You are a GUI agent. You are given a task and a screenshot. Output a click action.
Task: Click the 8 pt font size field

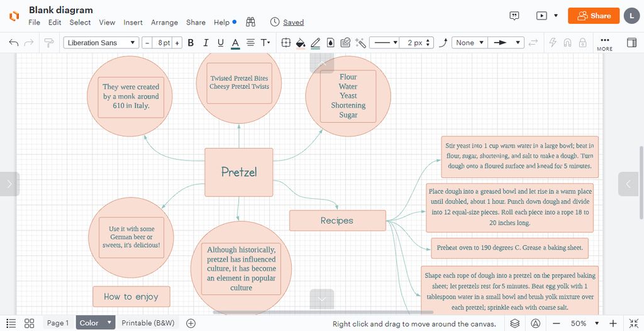[x=162, y=43]
